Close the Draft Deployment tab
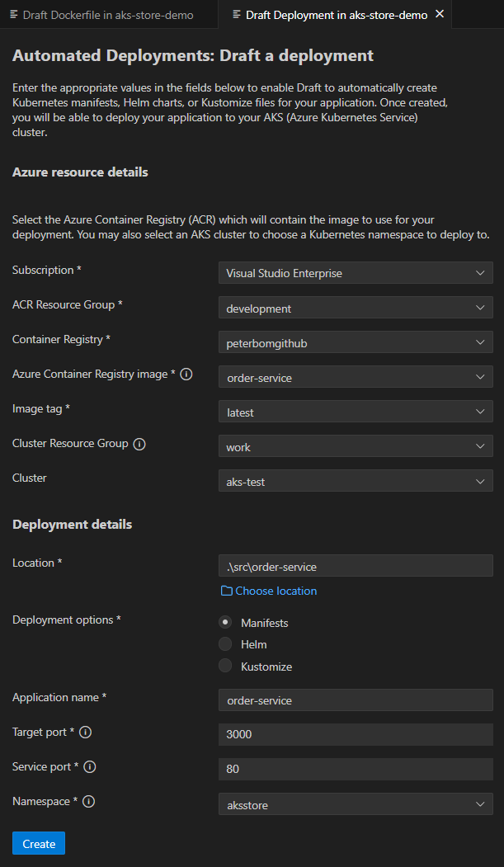504x867 pixels. pyautogui.click(x=440, y=14)
